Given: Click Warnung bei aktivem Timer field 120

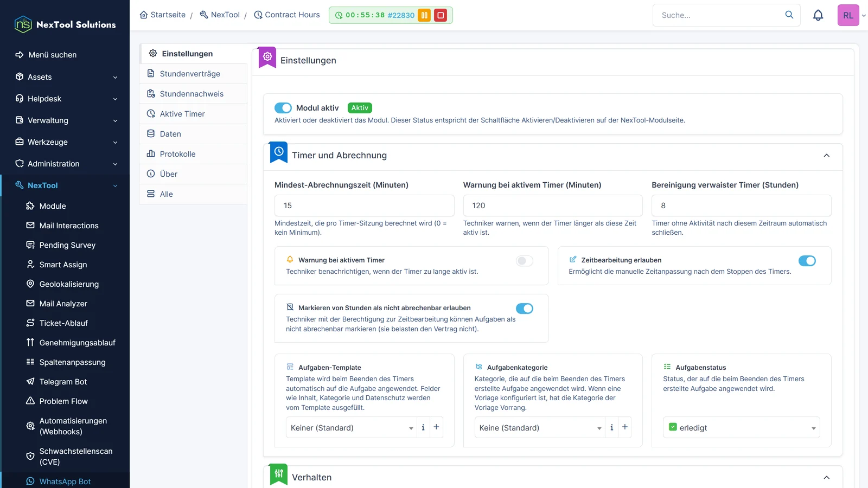Looking at the screenshot, I should pyautogui.click(x=553, y=206).
